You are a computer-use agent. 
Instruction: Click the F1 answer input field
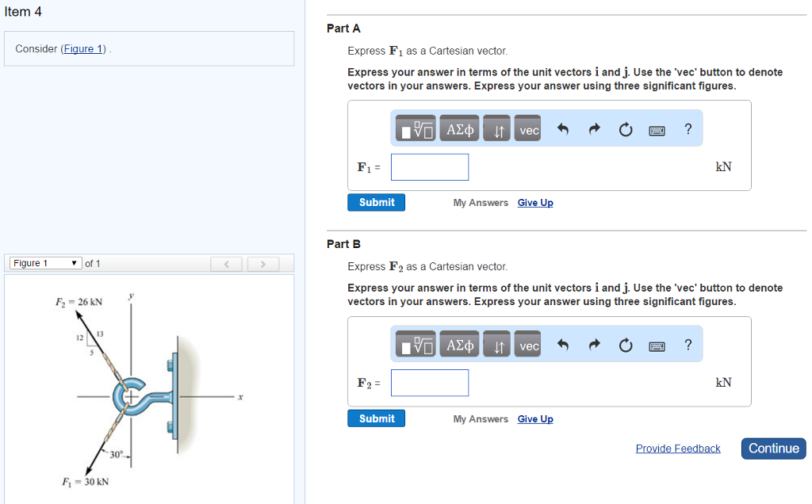430,167
